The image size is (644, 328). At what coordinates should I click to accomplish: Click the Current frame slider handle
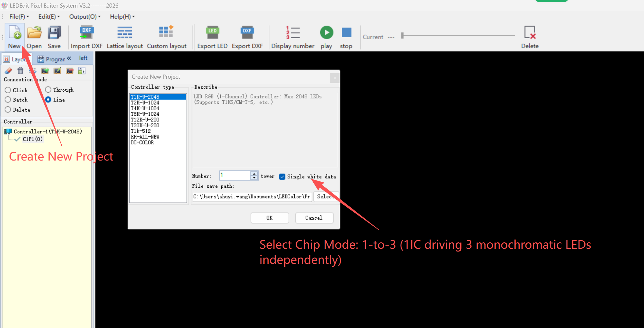pyautogui.click(x=402, y=35)
